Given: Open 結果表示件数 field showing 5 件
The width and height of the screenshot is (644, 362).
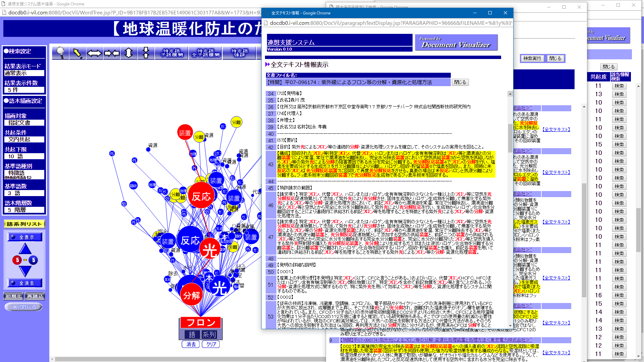Looking at the screenshot, I should coord(24,90).
